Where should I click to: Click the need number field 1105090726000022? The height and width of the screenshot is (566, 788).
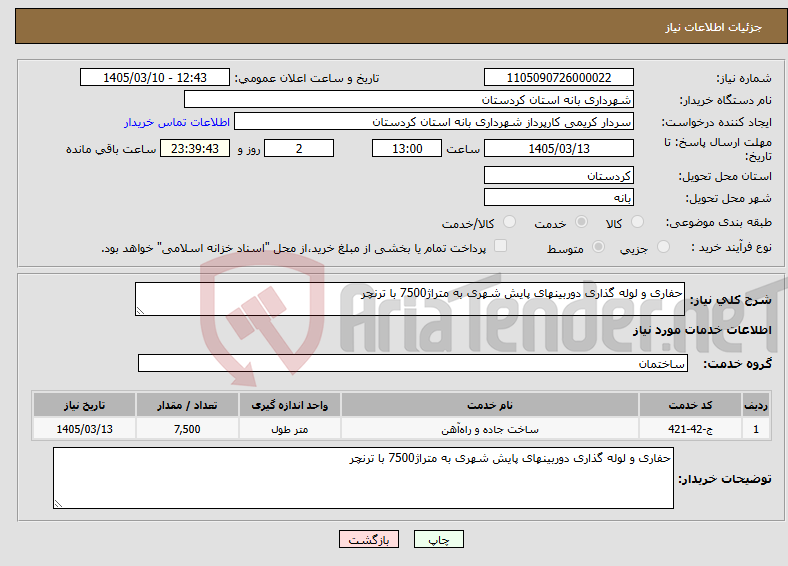(x=558, y=77)
